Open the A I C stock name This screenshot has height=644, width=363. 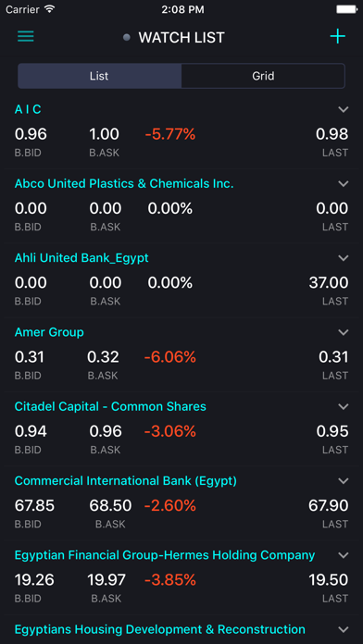(28, 109)
